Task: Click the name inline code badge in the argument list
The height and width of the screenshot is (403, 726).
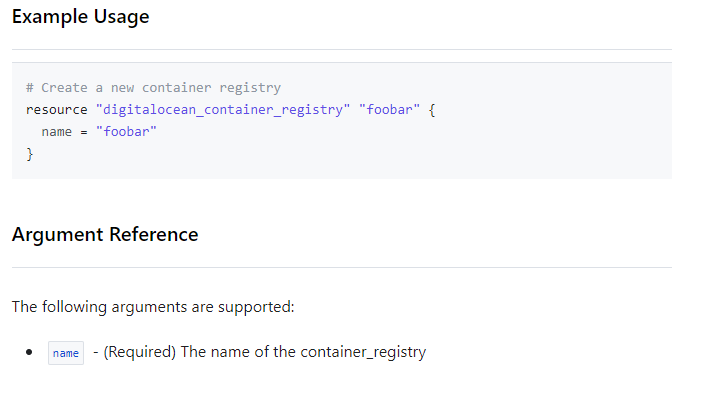Action: click(x=66, y=353)
